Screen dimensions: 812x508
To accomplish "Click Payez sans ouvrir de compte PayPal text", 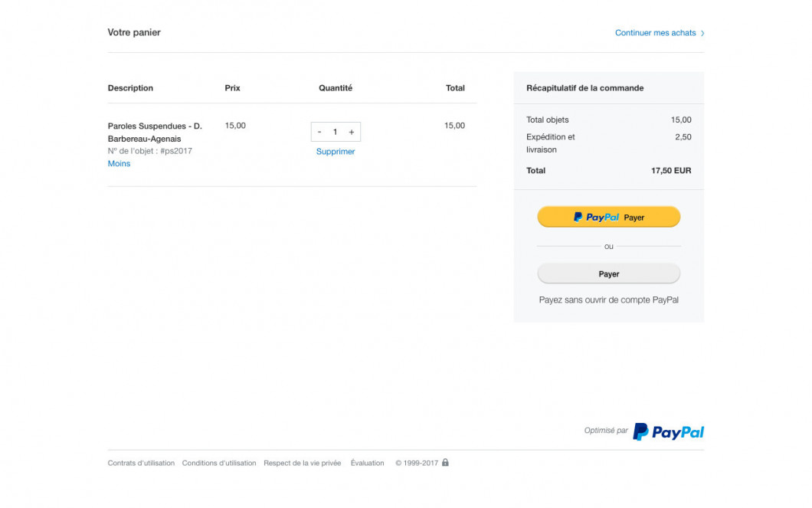I will [x=608, y=300].
